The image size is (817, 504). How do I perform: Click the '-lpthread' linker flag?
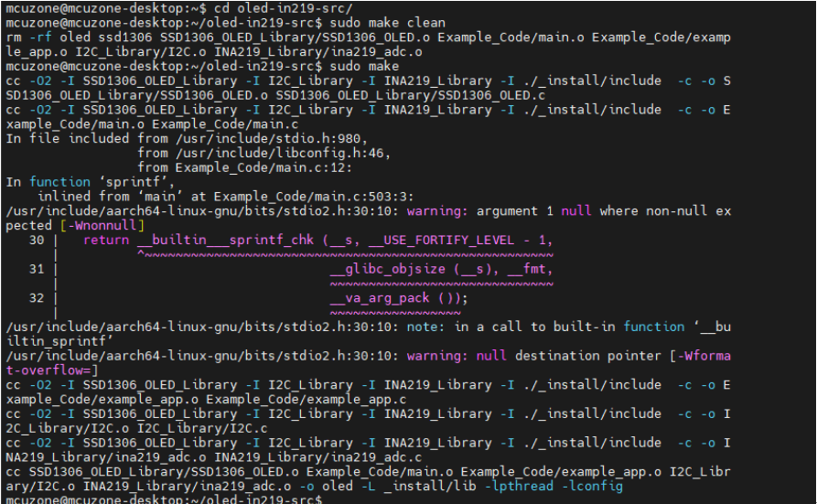(519, 487)
